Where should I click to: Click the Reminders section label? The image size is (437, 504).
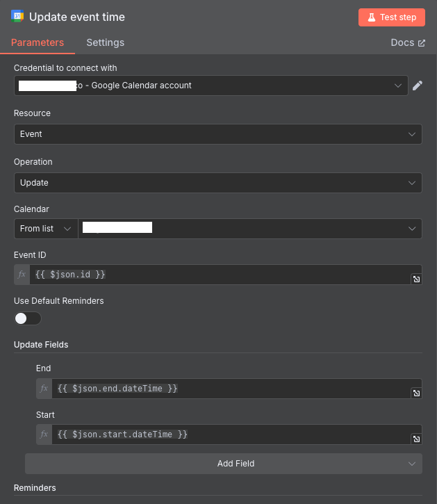[x=35, y=487]
